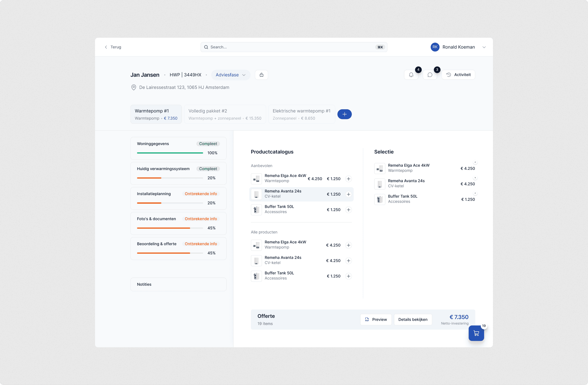The height and width of the screenshot is (385, 588).
Task: Expand the Ronald Koeman account chevron
Action: click(x=484, y=47)
